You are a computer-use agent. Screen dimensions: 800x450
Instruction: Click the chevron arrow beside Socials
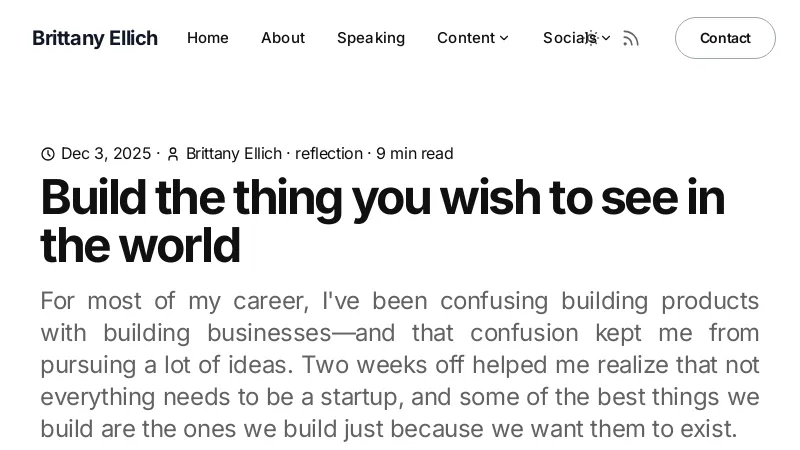coord(606,38)
